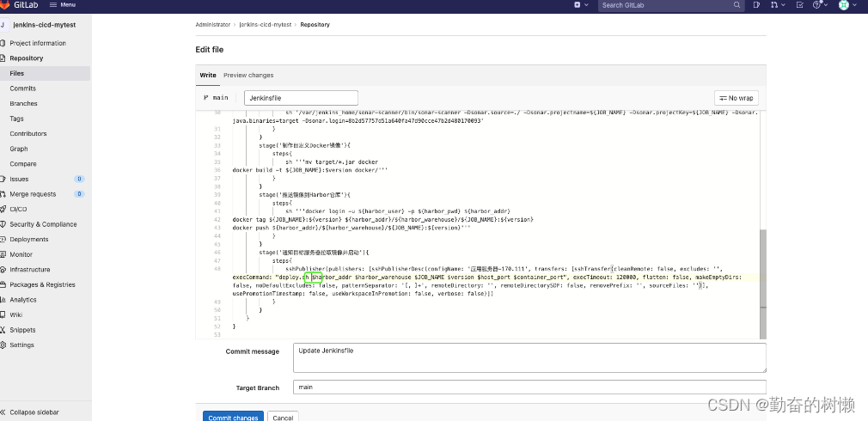Open Analytics in the sidebar
Viewport: 868px width, 421px height.
(22, 300)
